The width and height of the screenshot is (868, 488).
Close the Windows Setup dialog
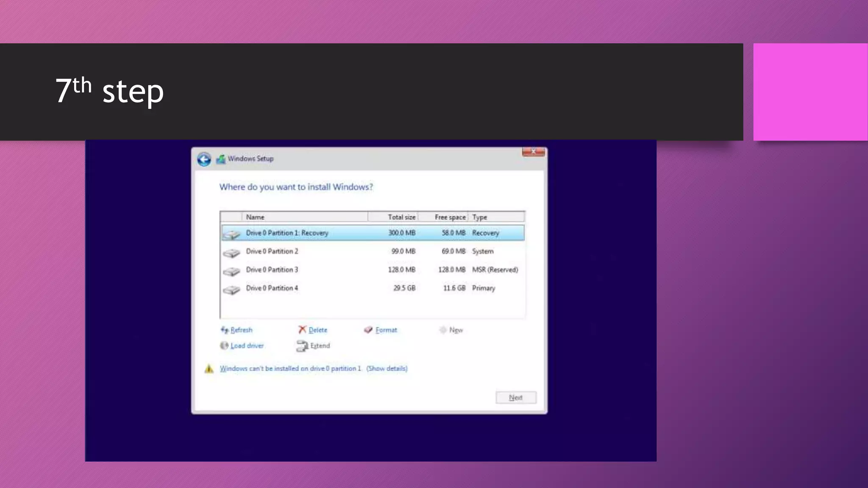point(533,152)
